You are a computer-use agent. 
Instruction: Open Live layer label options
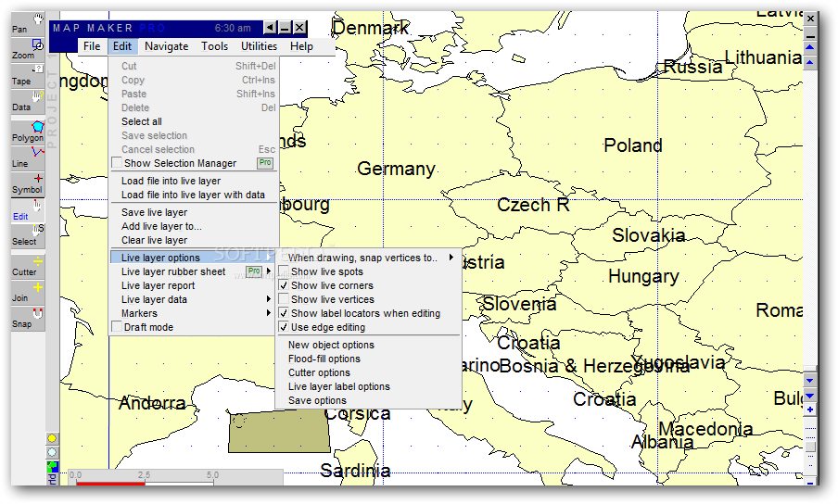click(x=368, y=386)
